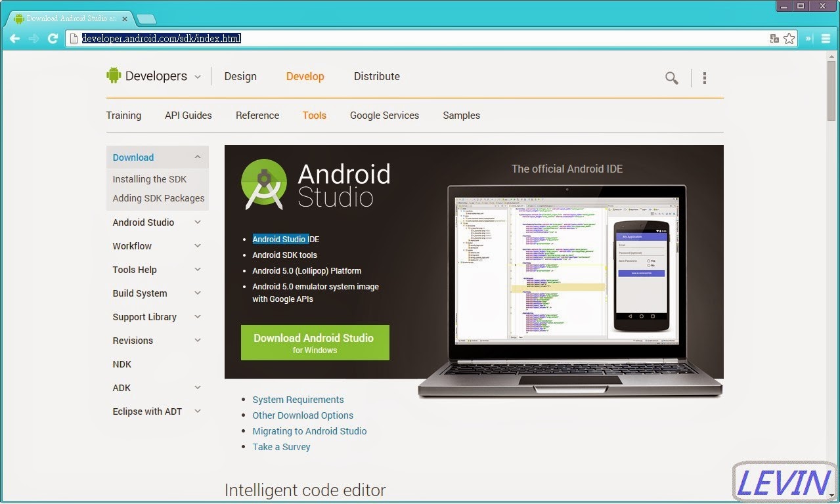Open the Design top menu

240,76
